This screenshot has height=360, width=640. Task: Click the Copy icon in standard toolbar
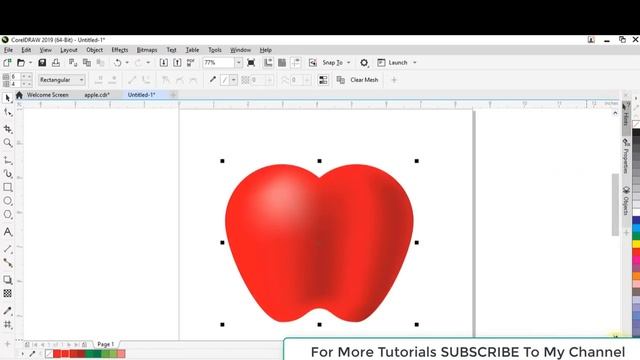(x=87, y=62)
